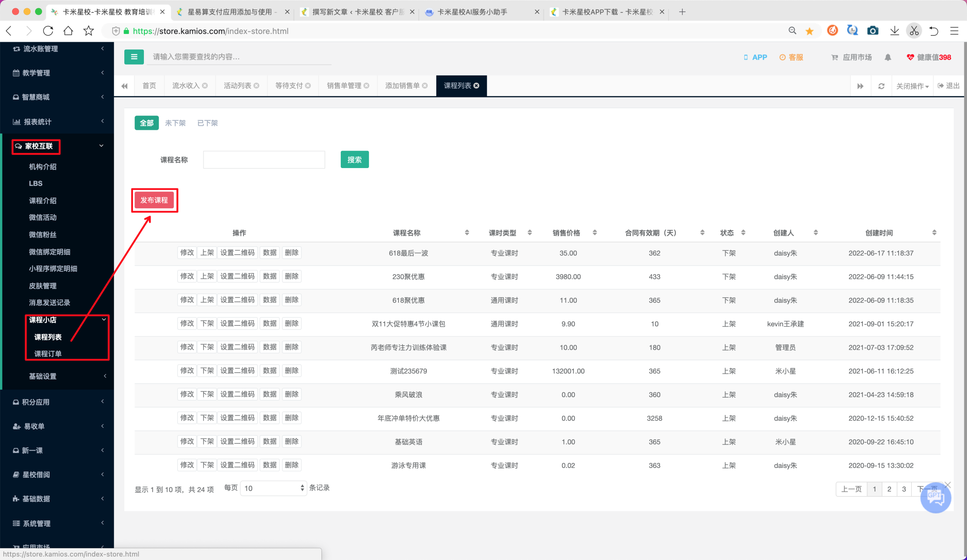Click the green 搜索 button

355,160
